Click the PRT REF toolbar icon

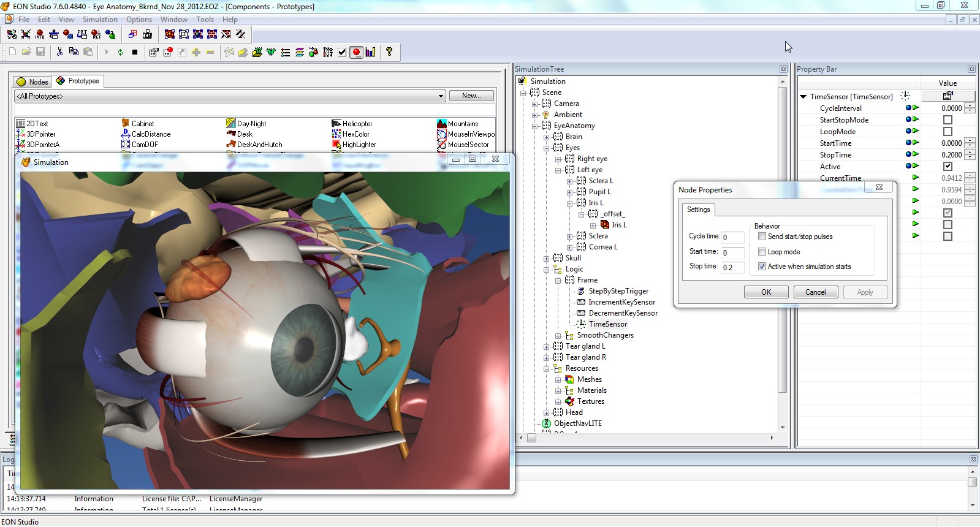coord(82,34)
